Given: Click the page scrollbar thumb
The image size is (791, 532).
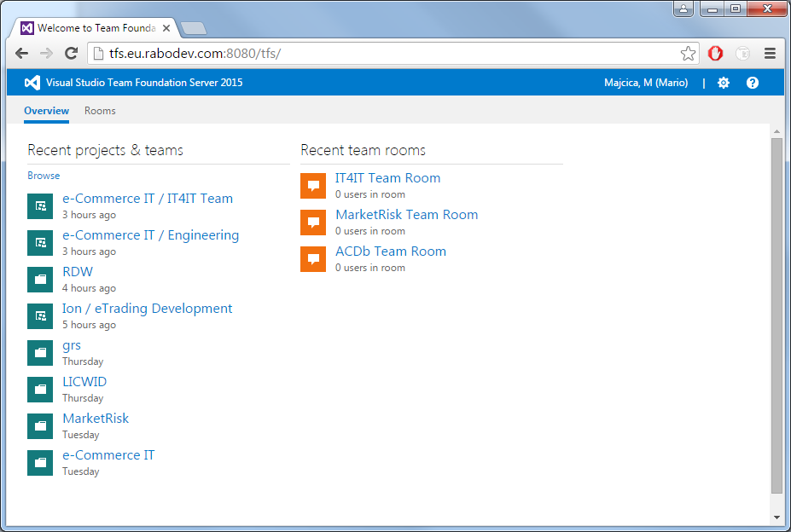Looking at the screenshot, I should 776,315.
